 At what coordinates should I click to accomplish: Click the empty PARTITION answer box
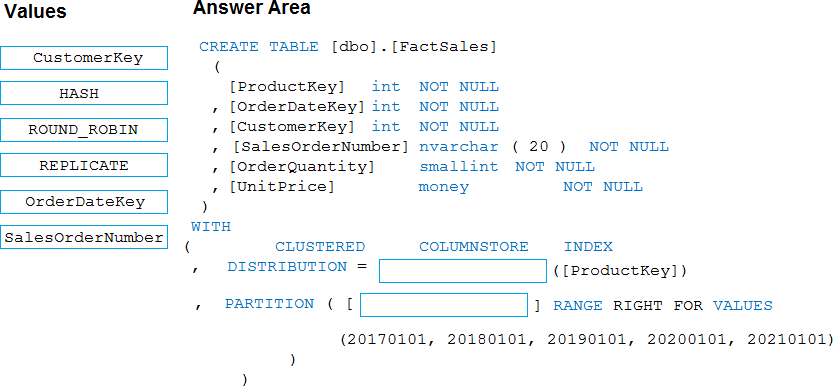click(444, 305)
